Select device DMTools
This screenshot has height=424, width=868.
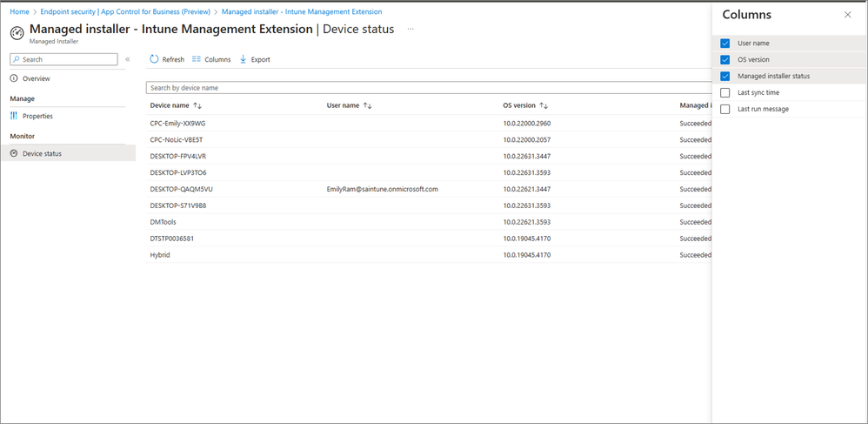pyautogui.click(x=163, y=222)
